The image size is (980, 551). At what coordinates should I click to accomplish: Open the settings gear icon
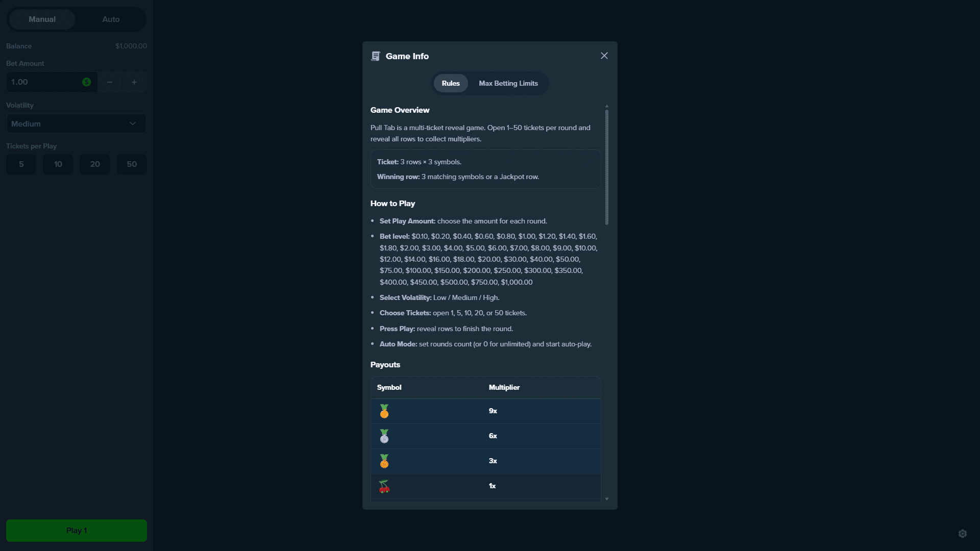click(x=963, y=534)
